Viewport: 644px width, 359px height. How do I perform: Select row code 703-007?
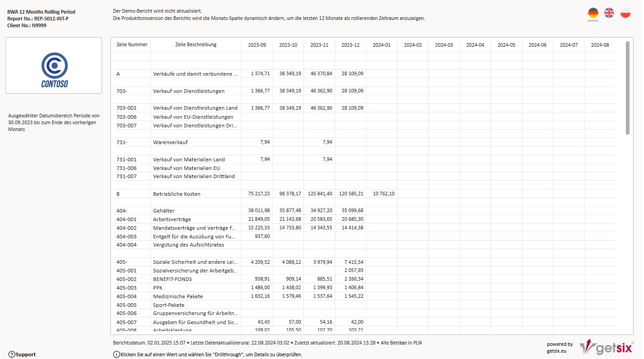coord(126,126)
